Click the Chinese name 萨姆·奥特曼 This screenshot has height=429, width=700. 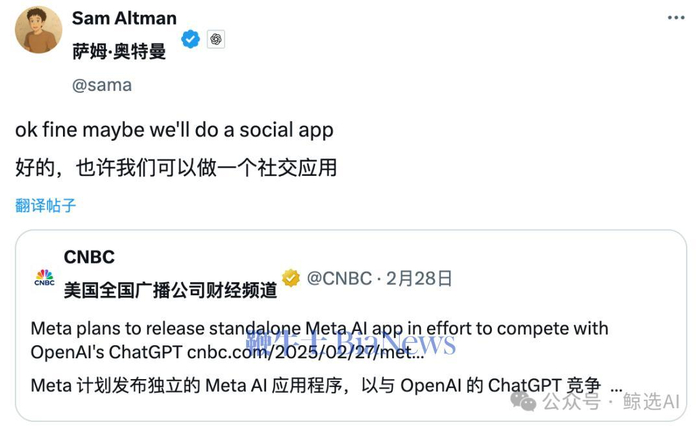point(119,51)
